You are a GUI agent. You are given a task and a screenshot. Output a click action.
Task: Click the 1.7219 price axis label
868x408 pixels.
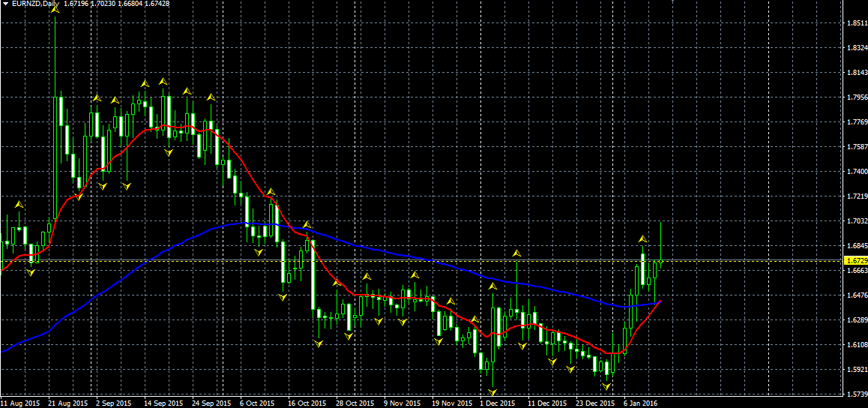coord(856,196)
